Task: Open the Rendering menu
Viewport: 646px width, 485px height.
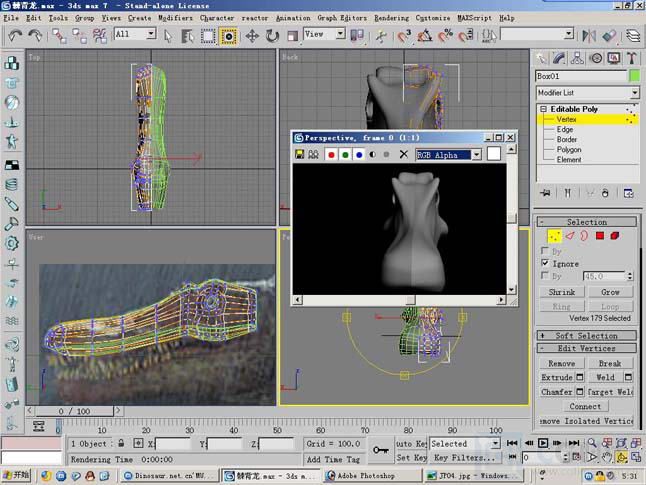Action: coord(391,18)
